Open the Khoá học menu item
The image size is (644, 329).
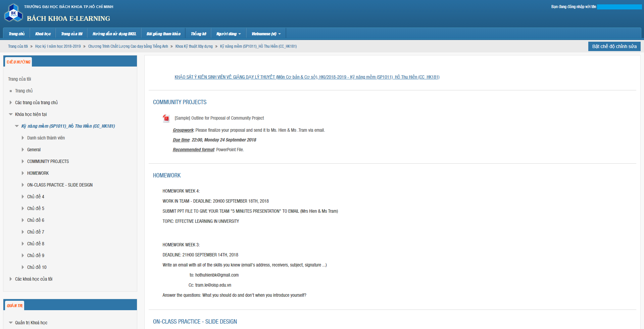[43, 34]
